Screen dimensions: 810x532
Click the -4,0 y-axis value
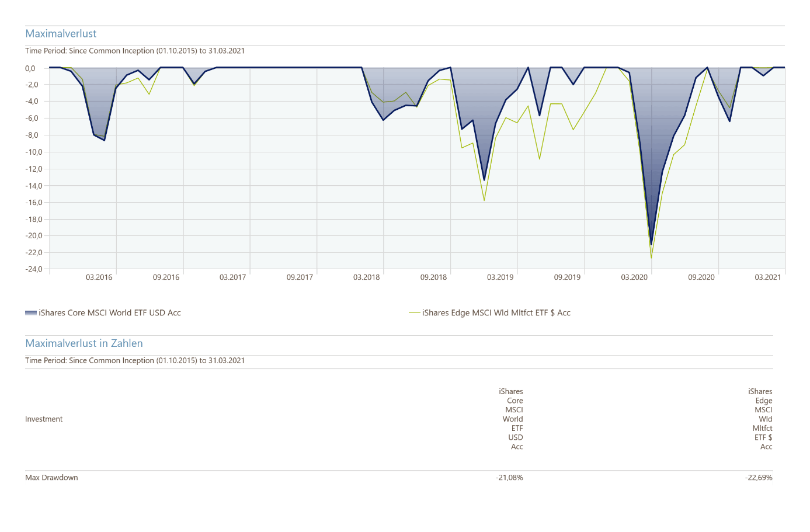[32, 102]
